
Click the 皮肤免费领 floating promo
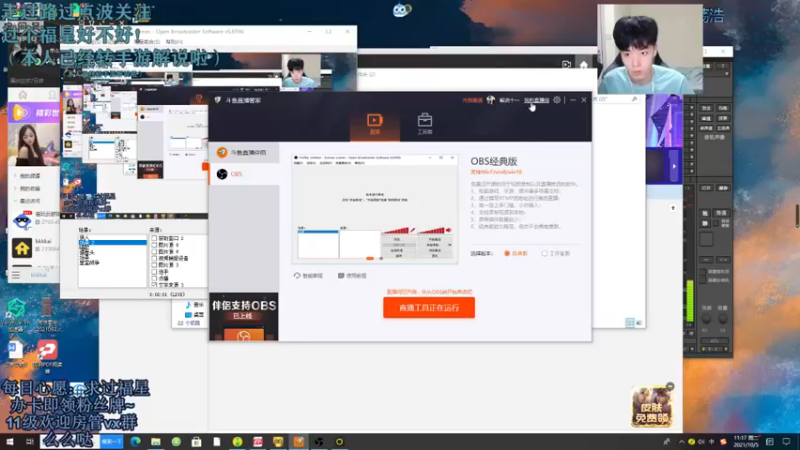point(652,406)
